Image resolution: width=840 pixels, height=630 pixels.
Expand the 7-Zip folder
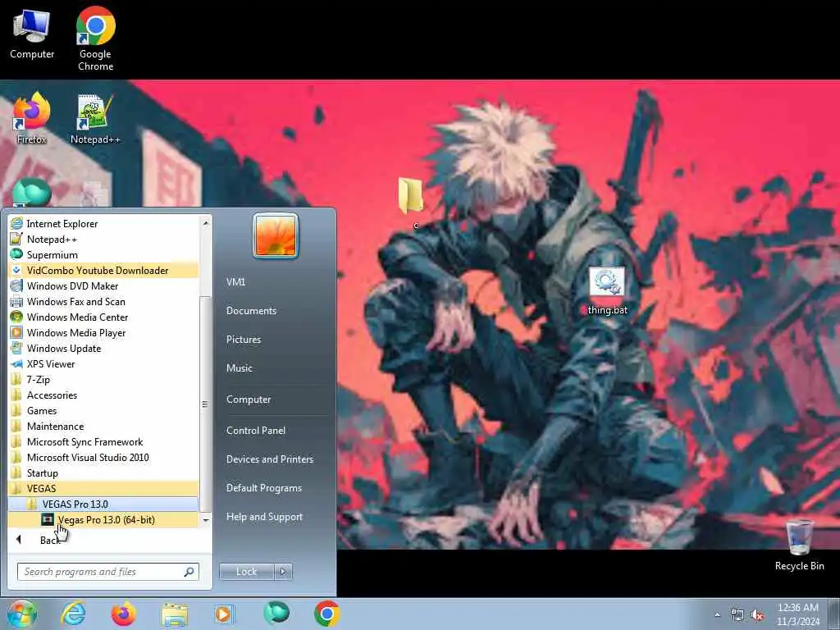[x=103, y=379]
